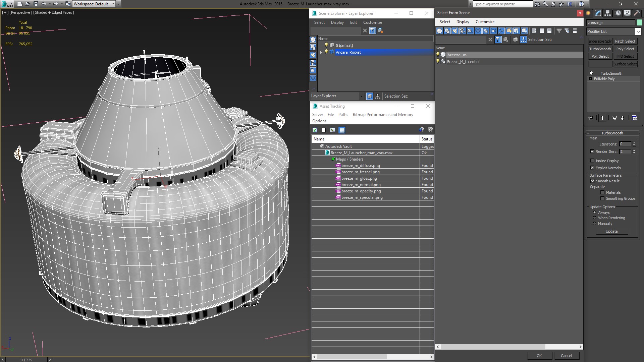Click Create New Layer icon in Scene Explorer

381,31
